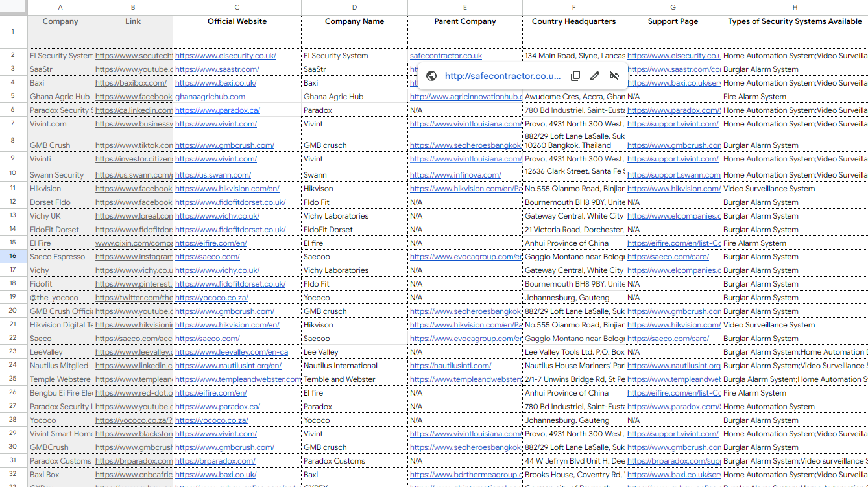Select column F header
The width and height of the screenshot is (868, 487).
[573, 7]
